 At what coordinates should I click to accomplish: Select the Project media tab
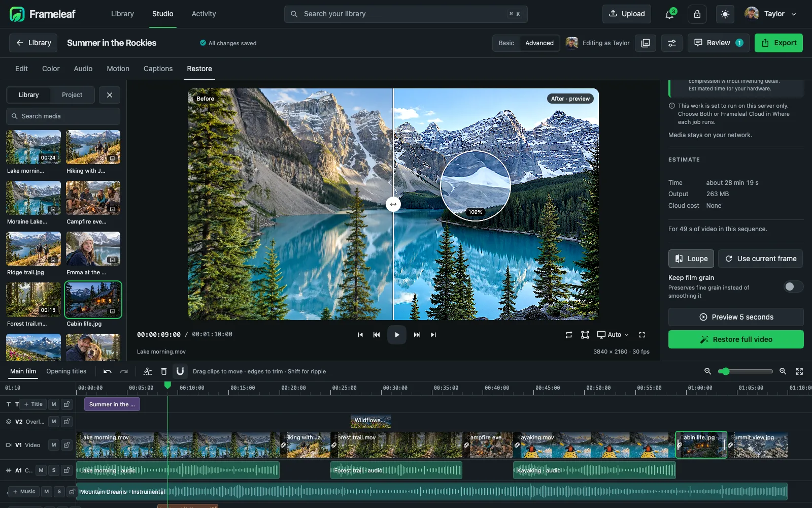72,95
